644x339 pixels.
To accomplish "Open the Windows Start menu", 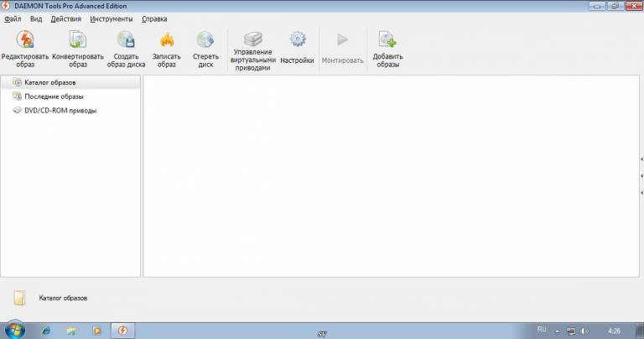I will (x=15, y=331).
